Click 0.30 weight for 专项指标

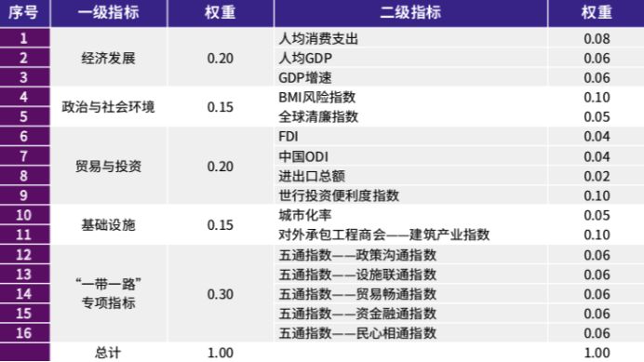(221, 294)
